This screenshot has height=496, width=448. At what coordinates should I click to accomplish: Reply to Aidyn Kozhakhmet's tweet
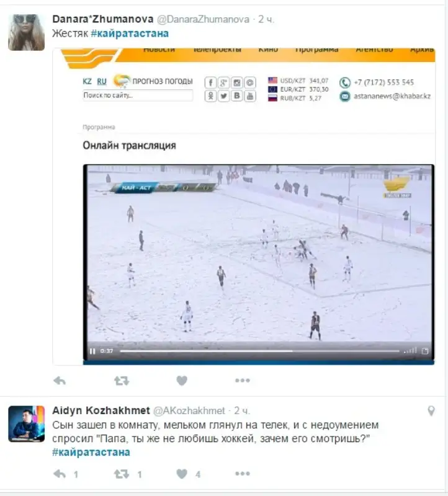60,474
